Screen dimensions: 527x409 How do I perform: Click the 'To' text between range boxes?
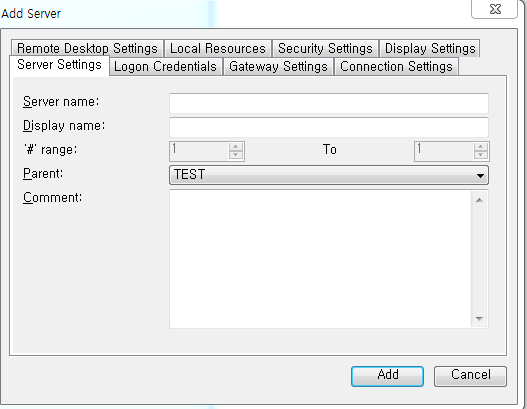329,150
